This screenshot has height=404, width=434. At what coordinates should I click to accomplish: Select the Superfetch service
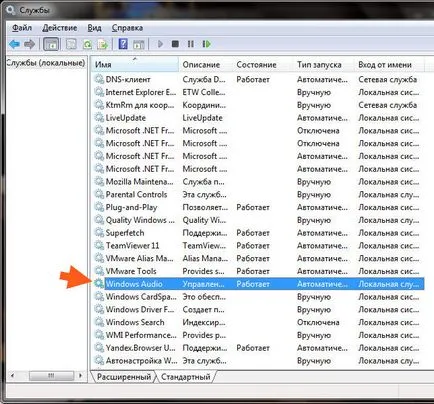tap(125, 233)
